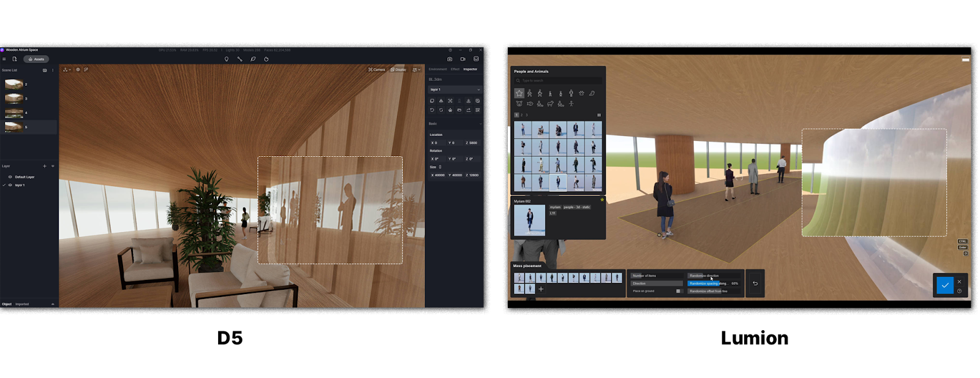The height and width of the screenshot is (378, 980).
Task: Add a new layer in D5 Layer panel
Action: point(45,166)
